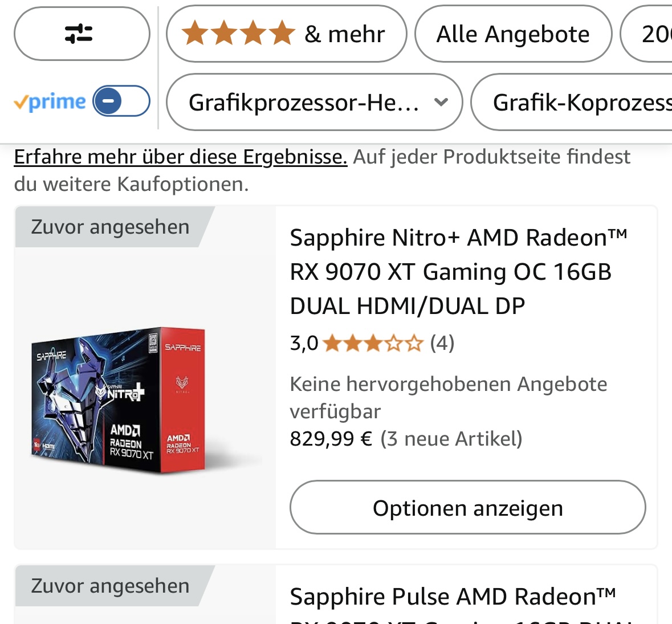The height and width of the screenshot is (624, 672).
Task: Click the 3,0 star rating icons
Action: (x=372, y=343)
